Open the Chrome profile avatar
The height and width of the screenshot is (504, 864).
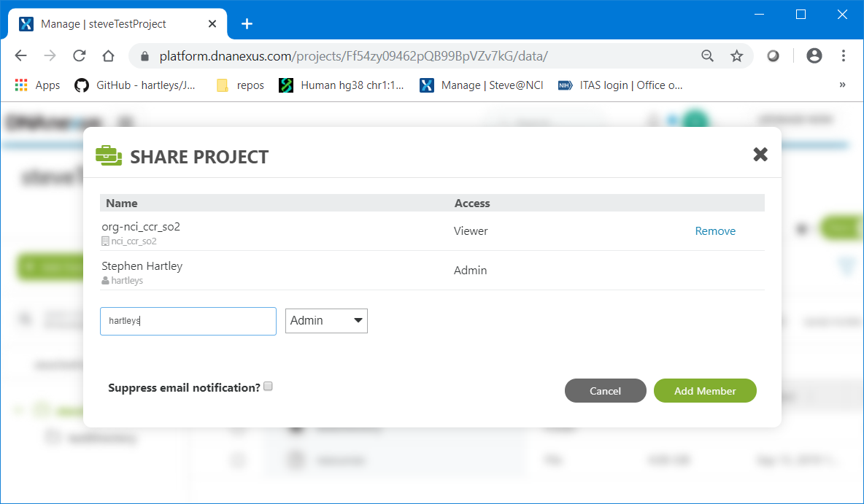814,56
